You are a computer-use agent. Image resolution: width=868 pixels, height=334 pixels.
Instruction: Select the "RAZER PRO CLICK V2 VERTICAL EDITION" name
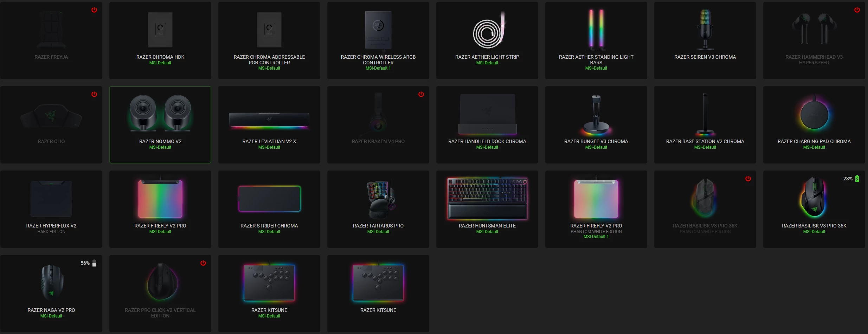(x=160, y=313)
